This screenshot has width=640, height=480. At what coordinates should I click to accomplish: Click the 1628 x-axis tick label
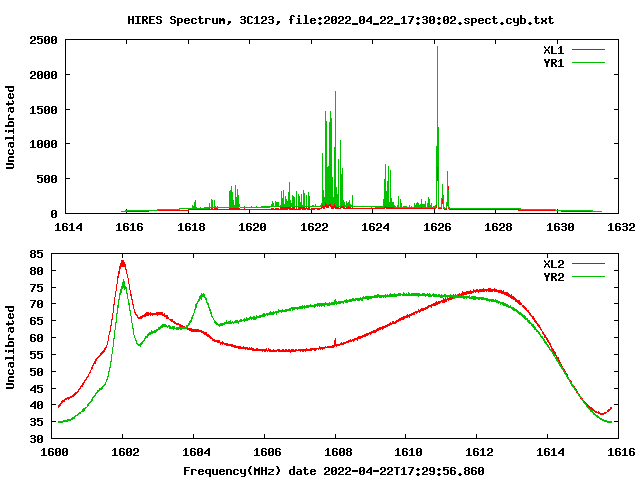click(x=498, y=227)
